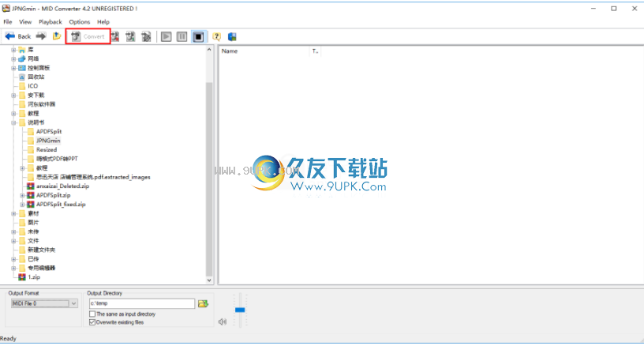Click the volume slider handle
The image size is (644, 346).
tap(240, 310)
